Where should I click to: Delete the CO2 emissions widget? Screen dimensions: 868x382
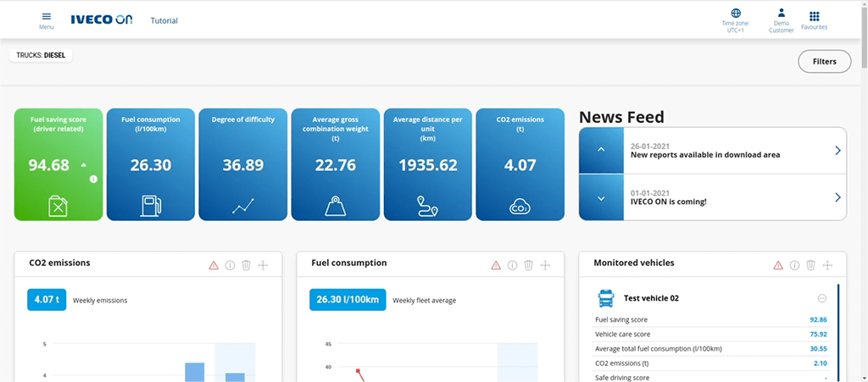pos(246,265)
